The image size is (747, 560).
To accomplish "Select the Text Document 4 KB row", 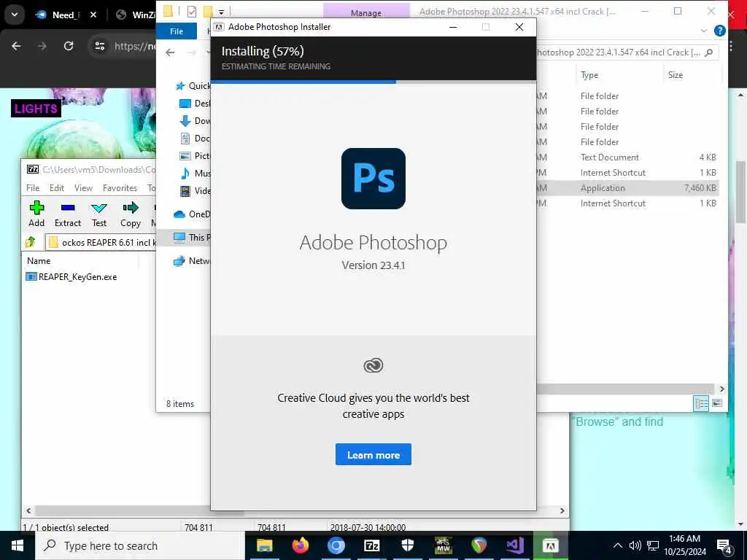I will coord(627,157).
